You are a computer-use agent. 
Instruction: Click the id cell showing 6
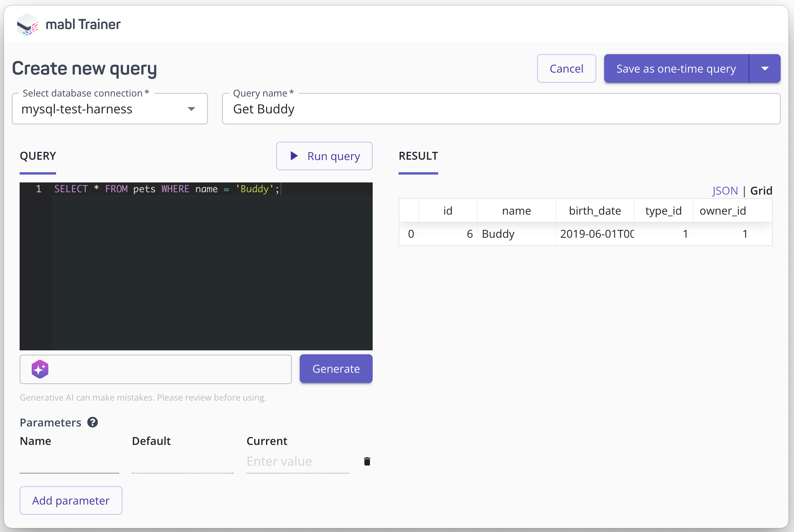tap(448, 234)
